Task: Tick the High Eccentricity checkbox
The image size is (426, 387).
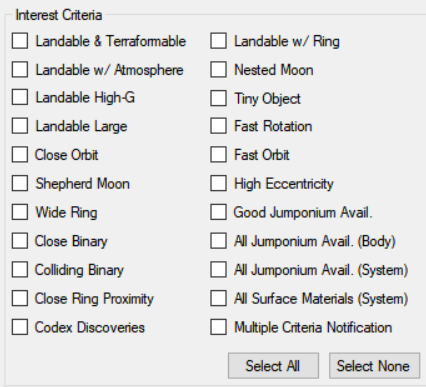Action: coord(218,184)
